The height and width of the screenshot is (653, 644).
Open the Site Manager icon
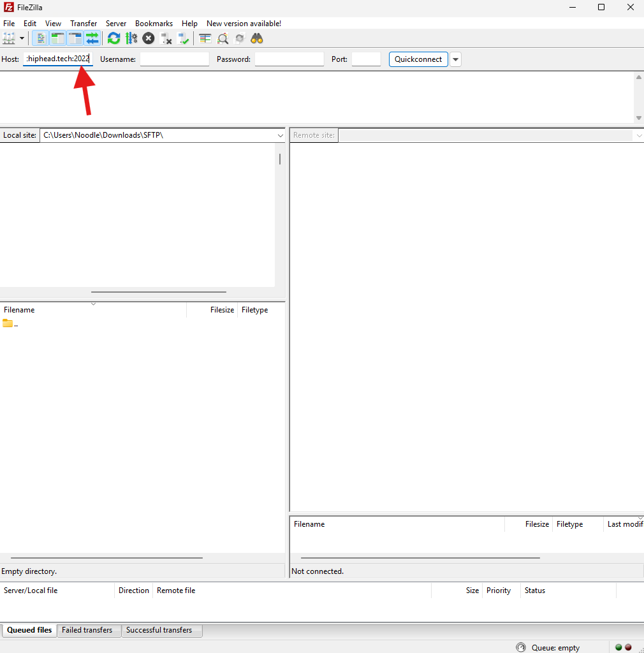[x=9, y=39]
